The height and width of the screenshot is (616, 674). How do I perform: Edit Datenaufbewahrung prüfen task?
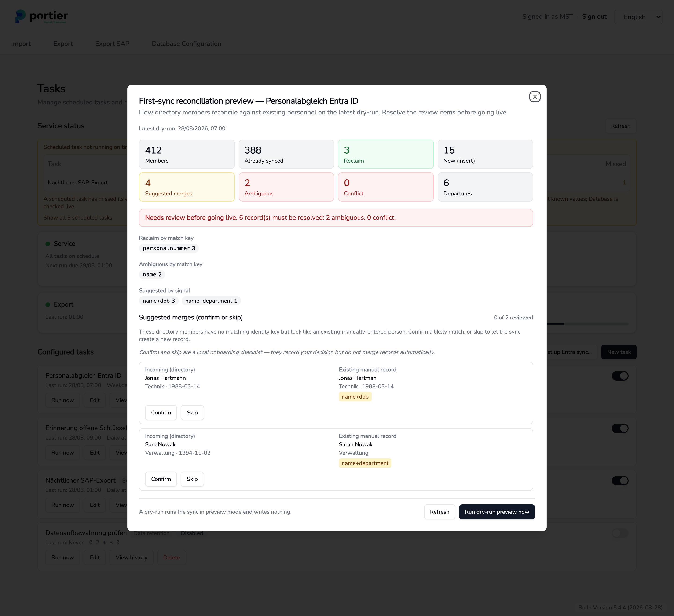tap(95, 557)
